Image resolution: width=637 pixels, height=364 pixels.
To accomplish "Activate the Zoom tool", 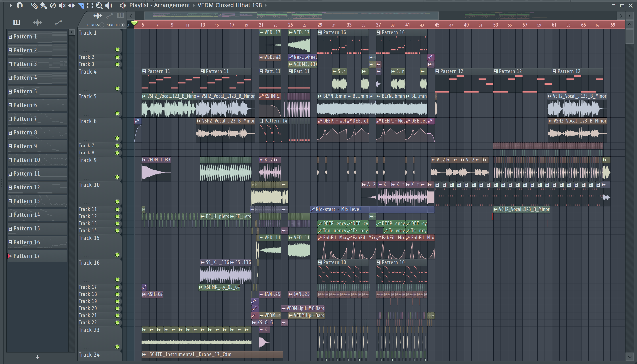I will click(x=99, y=5).
